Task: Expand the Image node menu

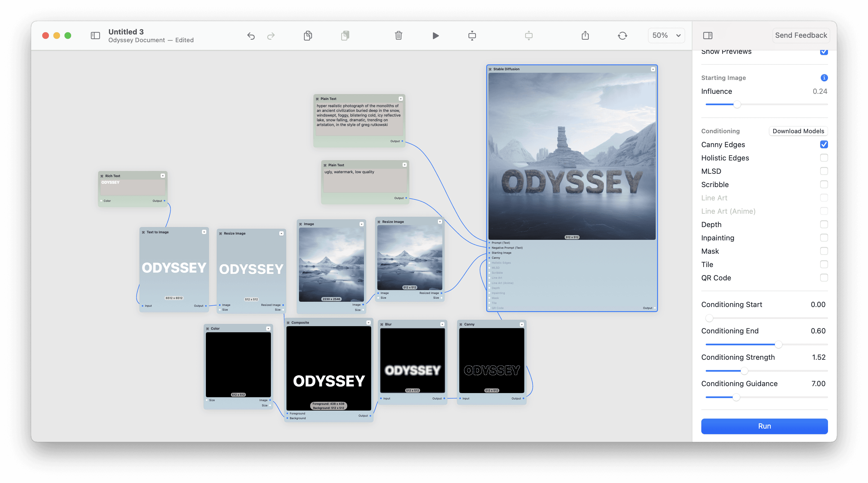Action: tap(361, 224)
